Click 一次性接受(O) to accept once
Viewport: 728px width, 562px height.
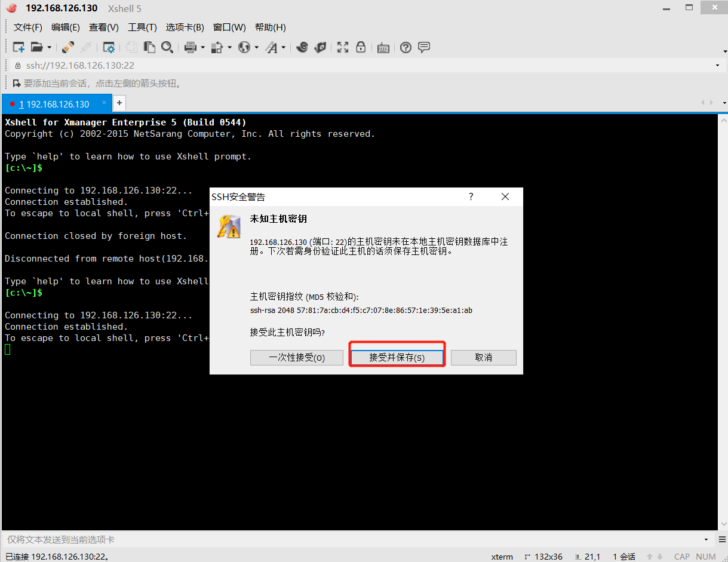click(297, 358)
